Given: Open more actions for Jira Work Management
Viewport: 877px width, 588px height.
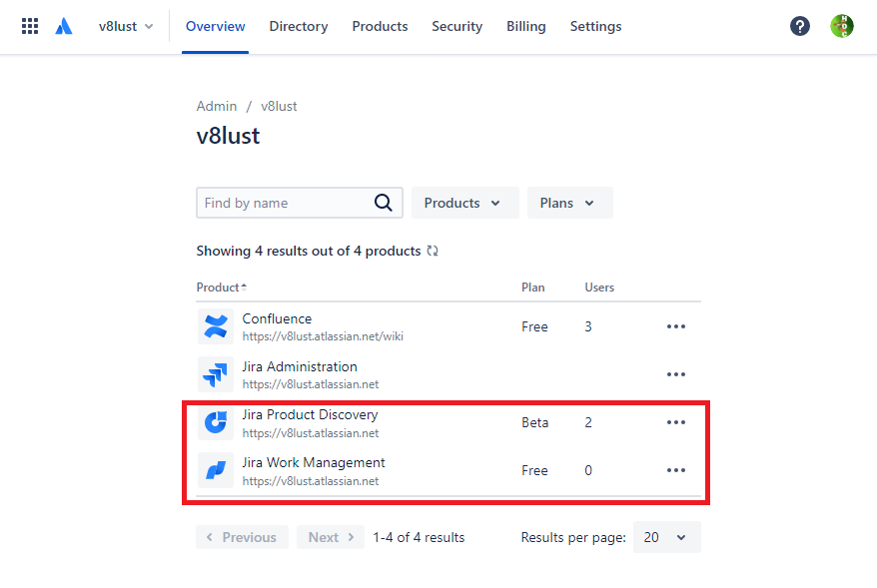Looking at the screenshot, I should click(675, 470).
